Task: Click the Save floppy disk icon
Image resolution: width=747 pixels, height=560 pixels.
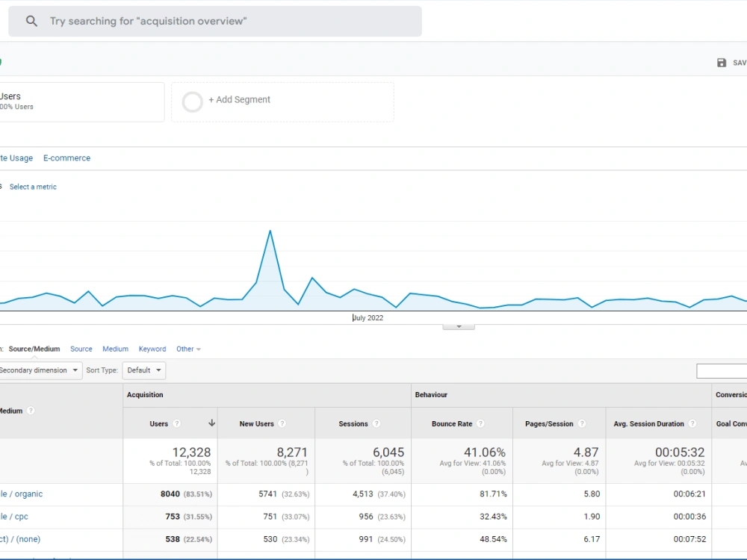Action: pos(722,63)
